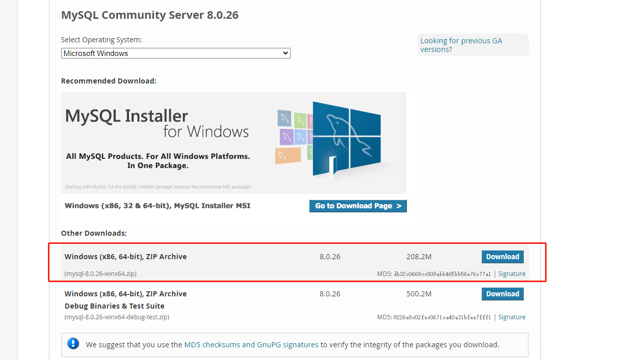Click the MySQL Community Server 8.0.26 heading
This screenshot has width=644, height=360.
[x=150, y=15]
